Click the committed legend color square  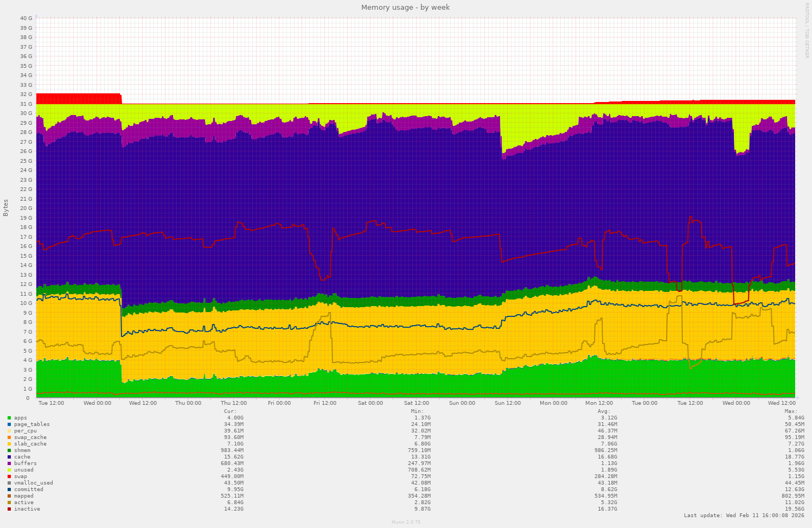point(9,489)
